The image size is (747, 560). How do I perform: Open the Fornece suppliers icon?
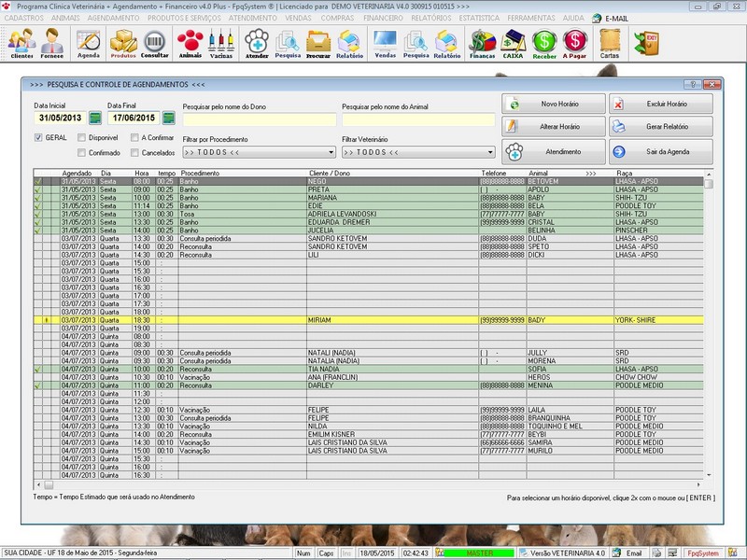pyautogui.click(x=52, y=43)
